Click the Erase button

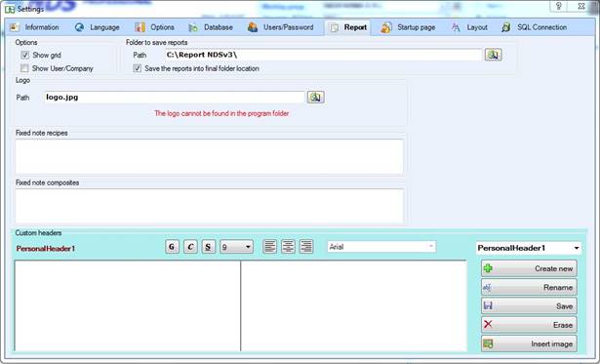529,325
